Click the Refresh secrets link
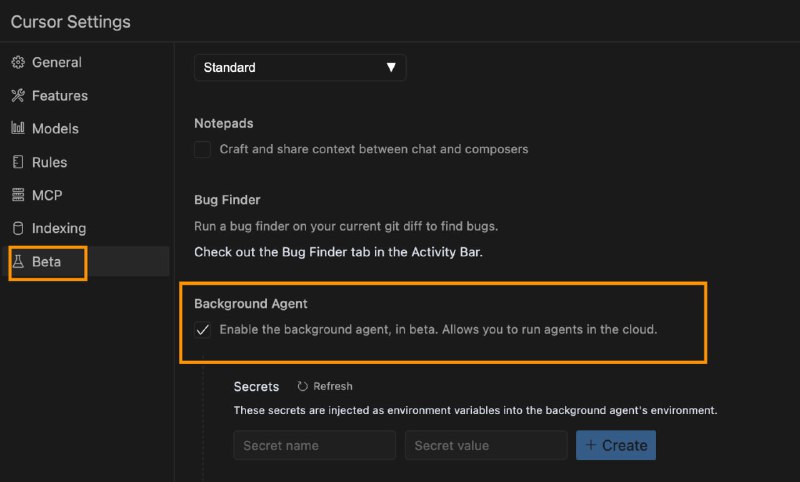 [x=325, y=387]
